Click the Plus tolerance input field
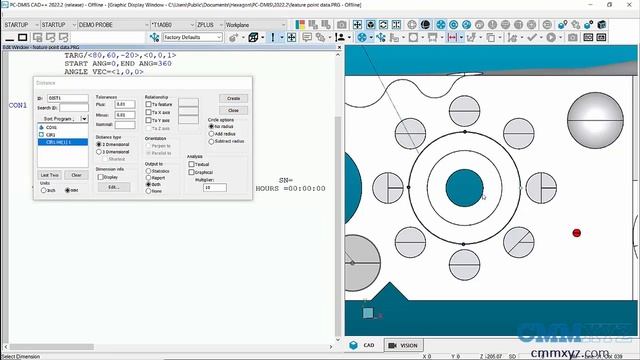 tap(125, 104)
